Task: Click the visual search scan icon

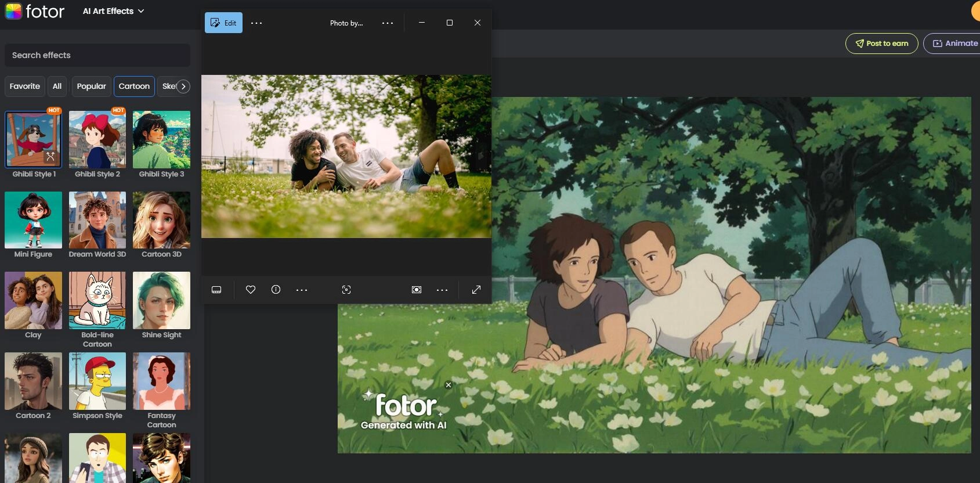Action: 346,290
